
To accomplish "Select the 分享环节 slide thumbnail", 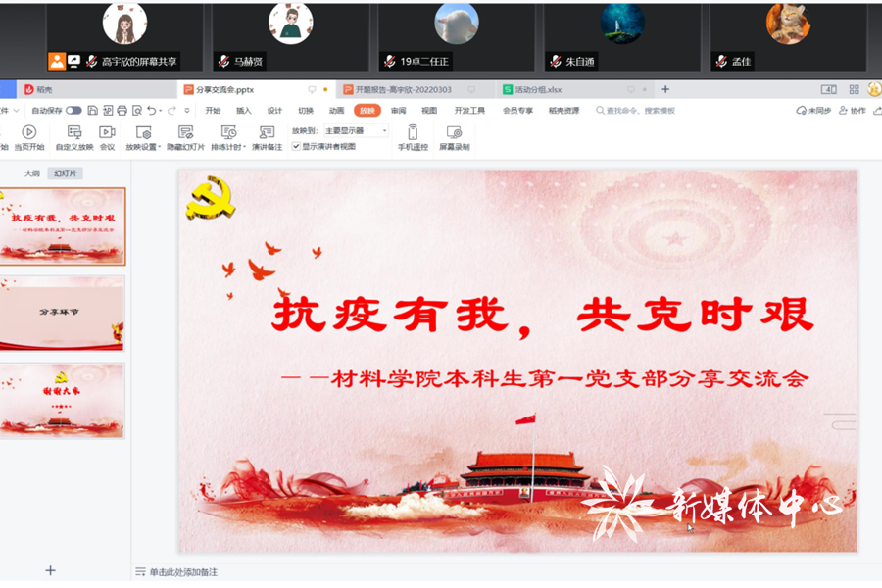I will [63, 314].
